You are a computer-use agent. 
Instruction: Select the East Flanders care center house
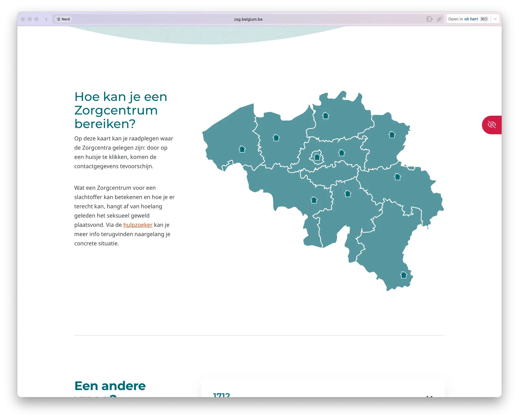tap(276, 138)
